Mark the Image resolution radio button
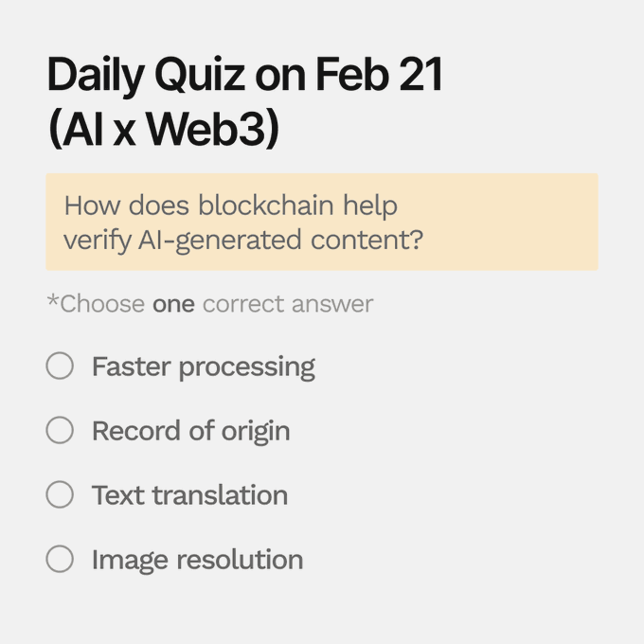 point(60,559)
